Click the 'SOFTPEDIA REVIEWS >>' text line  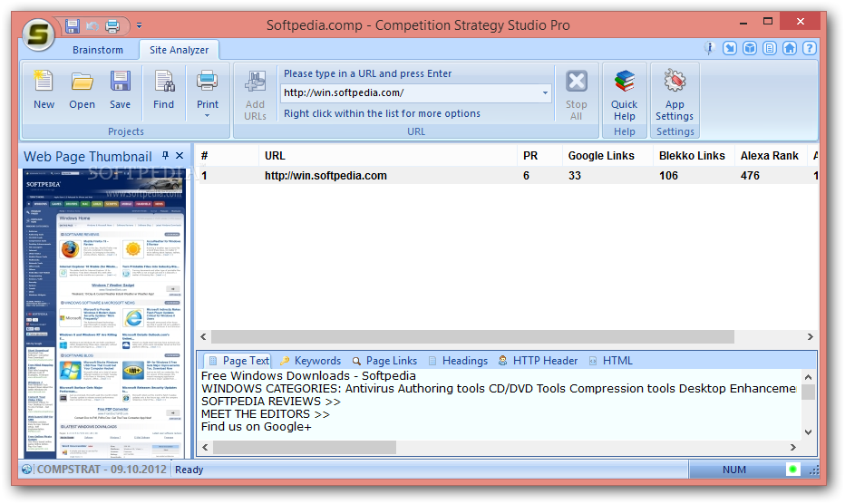(x=270, y=402)
